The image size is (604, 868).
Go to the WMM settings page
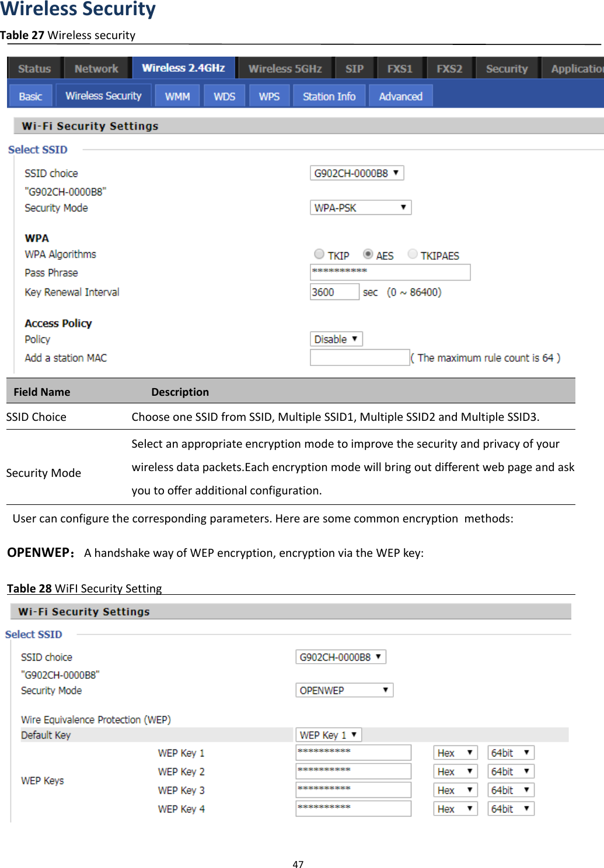[x=177, y=95]
